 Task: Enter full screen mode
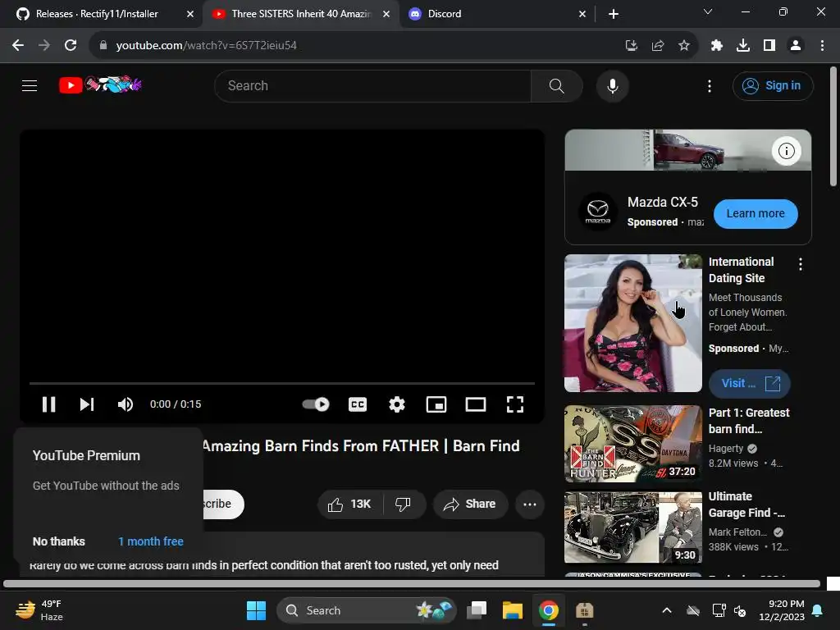tap(515, 404)
